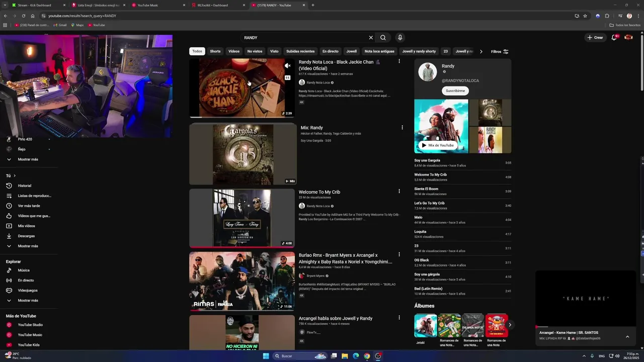Expand the Arcangel Kame Hame miniplayer
Image resolution: width=644 pixels, height=362 pixels.
pyautogui.click(x=627, y=336)
